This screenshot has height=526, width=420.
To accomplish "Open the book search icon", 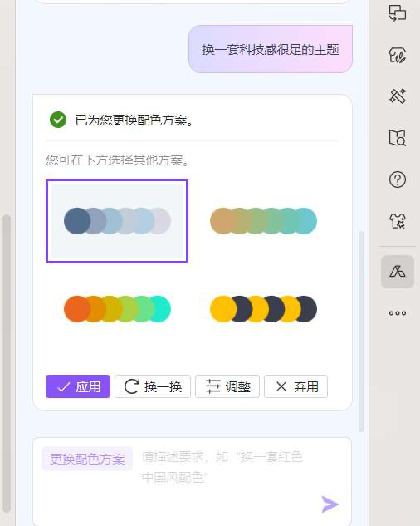I will tap(398, 138).
